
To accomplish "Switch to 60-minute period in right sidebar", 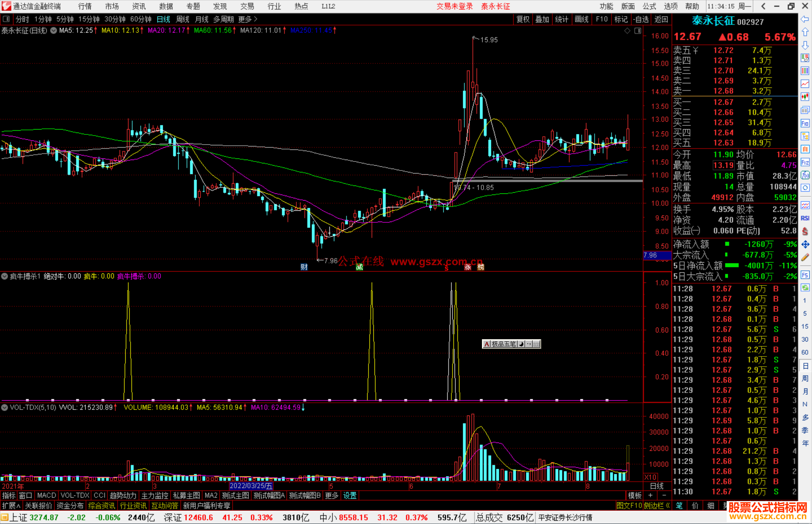I will coord(804,352).
